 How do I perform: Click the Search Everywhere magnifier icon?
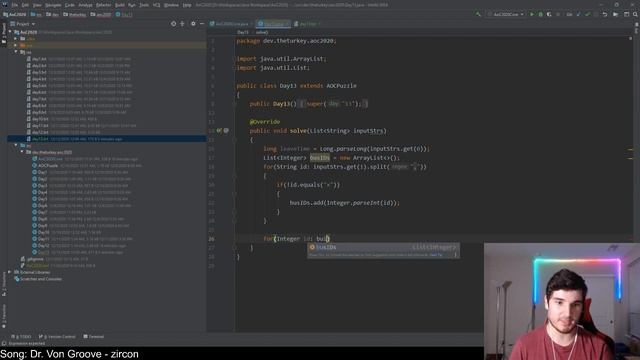pos(635,14)
